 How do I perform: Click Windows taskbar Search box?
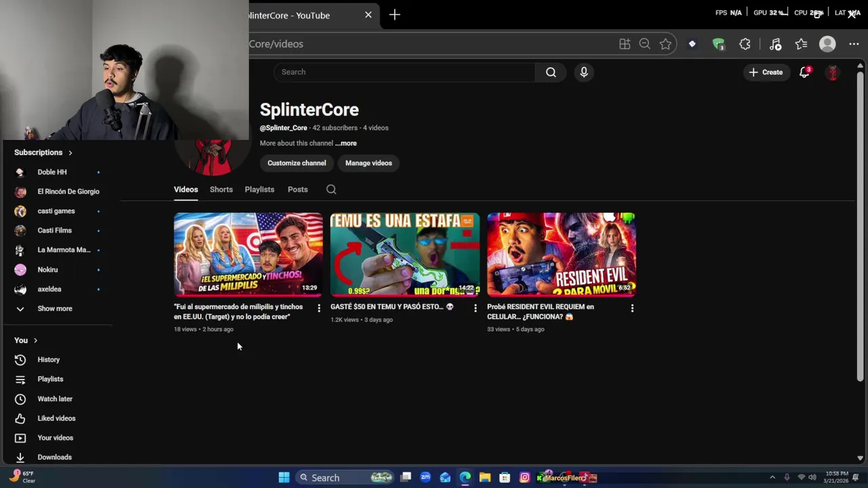pyautogui.click(x=346, y=478)
